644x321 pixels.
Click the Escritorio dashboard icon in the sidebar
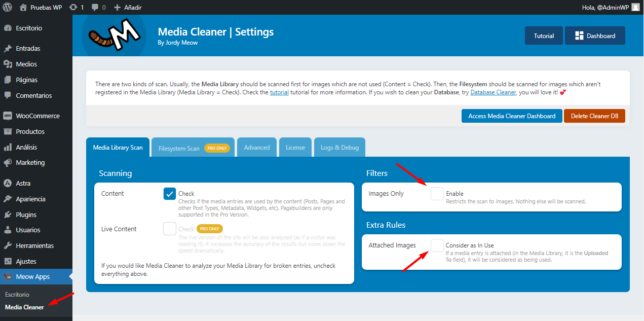coord(8,28)
